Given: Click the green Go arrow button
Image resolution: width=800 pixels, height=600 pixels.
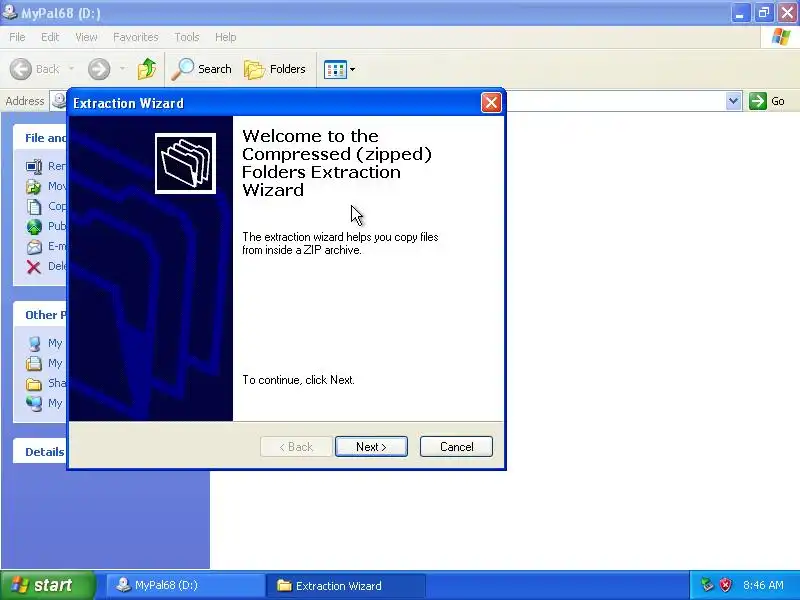Looking at the screenshot, I should tap(757, 101).
